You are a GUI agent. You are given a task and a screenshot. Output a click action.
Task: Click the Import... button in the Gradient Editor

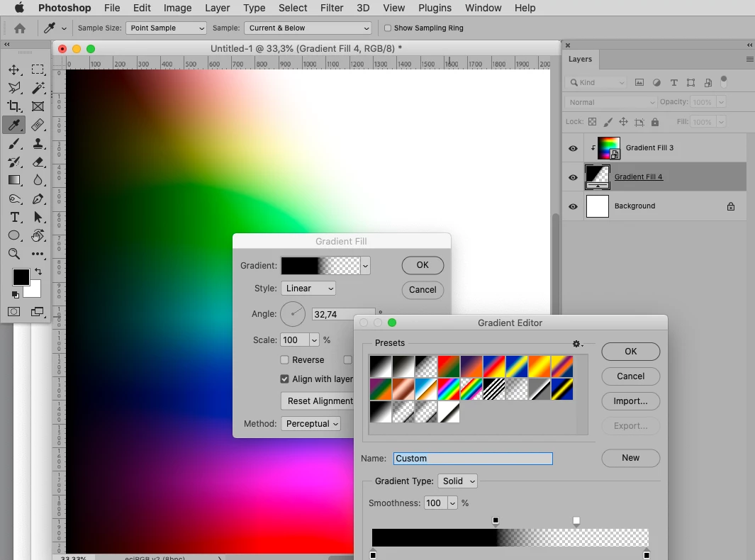(x=630, y=401)
